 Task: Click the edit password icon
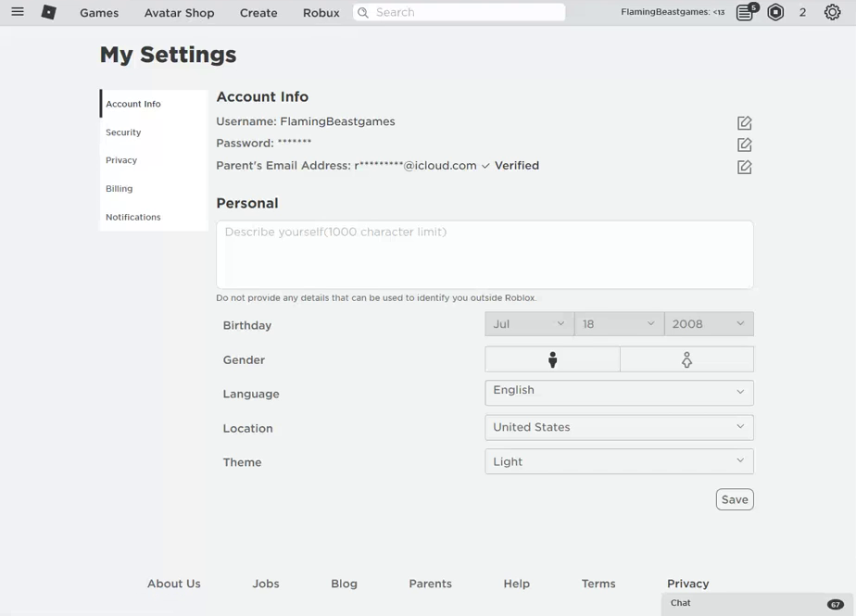[x=744, y=145]
